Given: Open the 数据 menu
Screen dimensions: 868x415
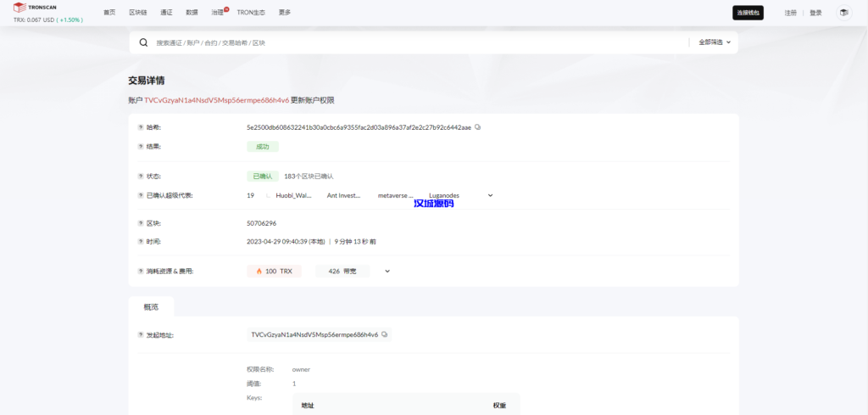Looking at the screenshot, I should pyautogui.click(x=192, y=13).
